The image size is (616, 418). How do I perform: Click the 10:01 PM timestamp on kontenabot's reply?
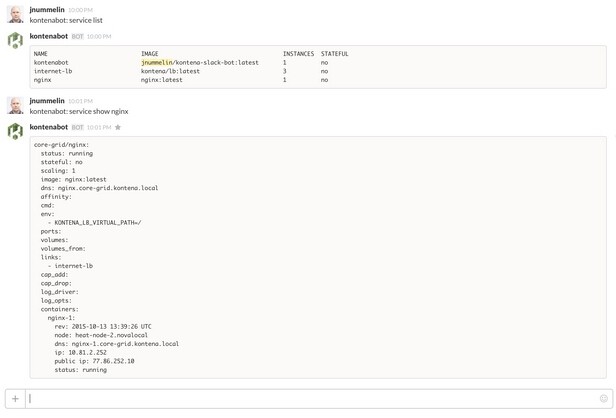pos(99,128)
